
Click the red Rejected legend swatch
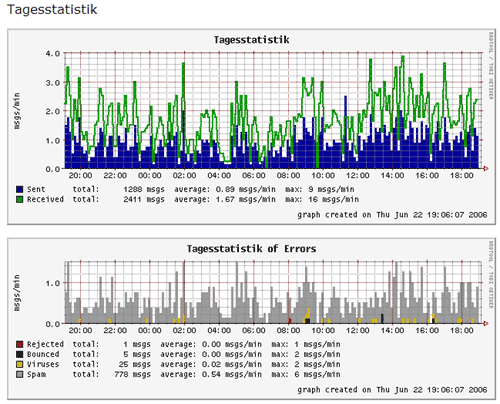(x=20, y=344)
